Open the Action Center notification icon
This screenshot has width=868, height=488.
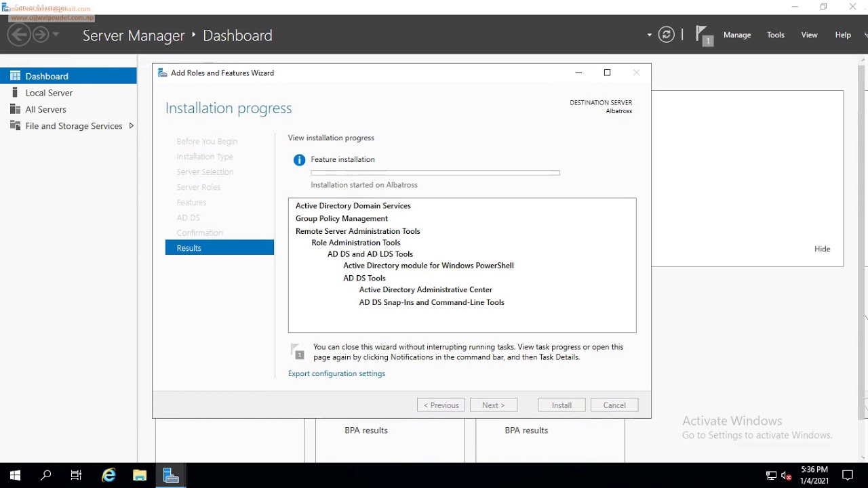(848, 476)
